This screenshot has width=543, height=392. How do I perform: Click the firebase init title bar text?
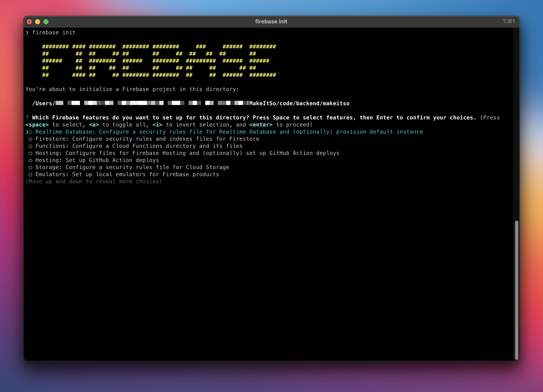coord(271,21)
